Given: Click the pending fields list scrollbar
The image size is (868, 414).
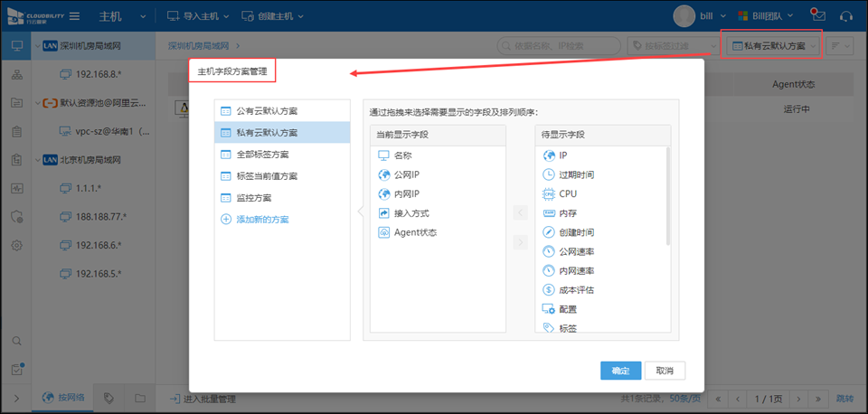Looking at the screenshot, I should click(669, 194).
